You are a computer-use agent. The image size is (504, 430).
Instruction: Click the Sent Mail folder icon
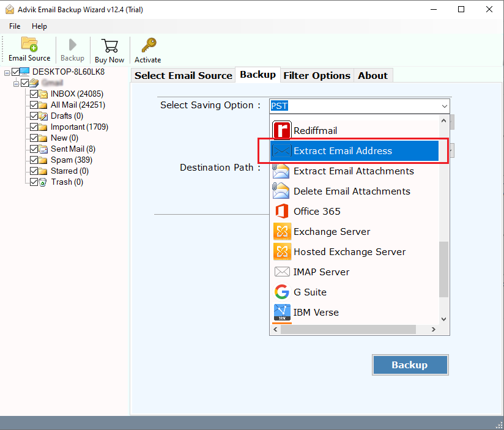tap(43, 149)
